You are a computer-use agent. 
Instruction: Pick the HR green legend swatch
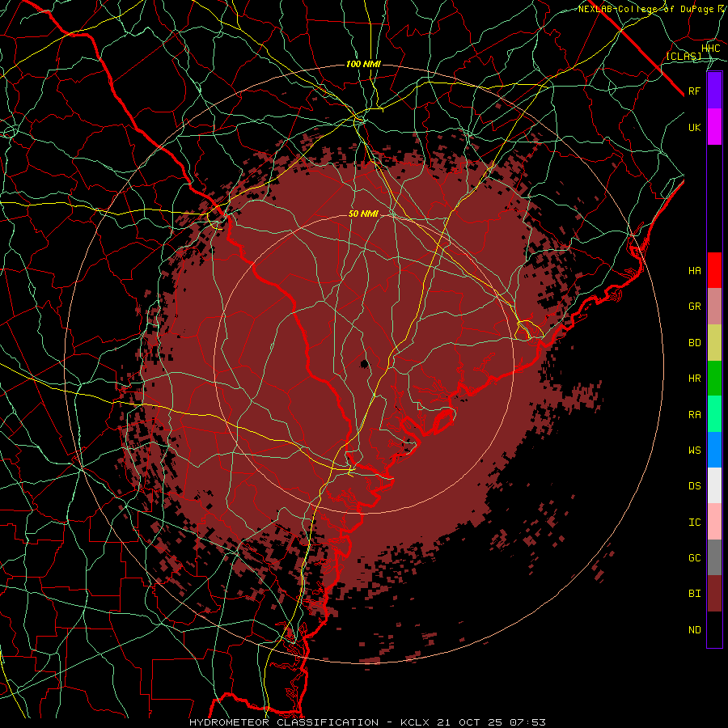click(x=714, y=379)
